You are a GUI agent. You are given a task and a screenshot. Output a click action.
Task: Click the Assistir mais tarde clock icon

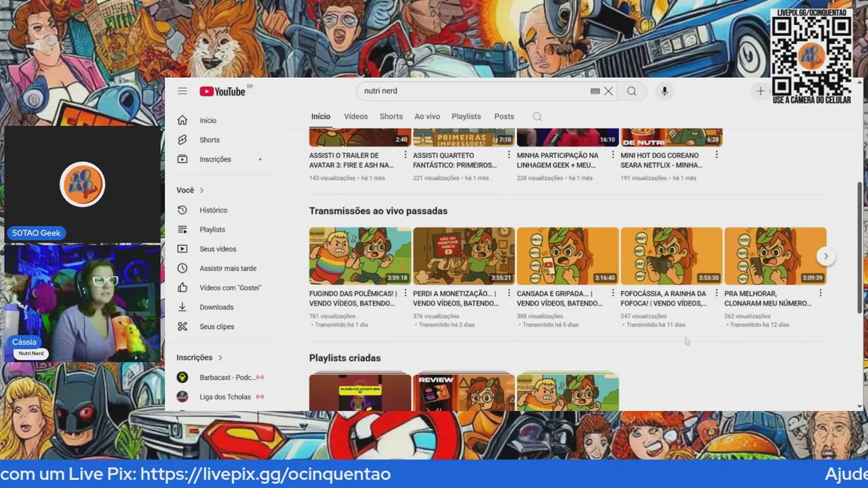(x=182, y=268)
